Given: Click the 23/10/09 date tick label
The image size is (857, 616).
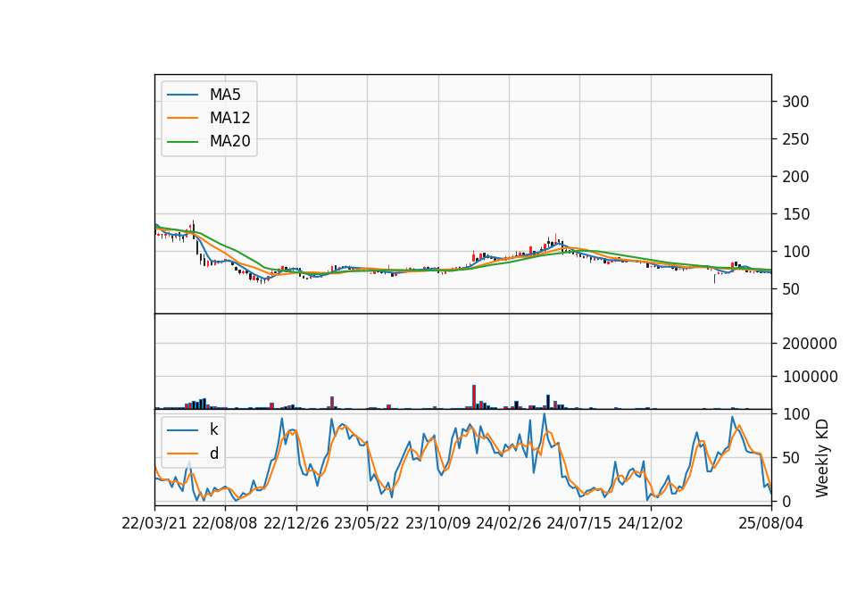Looking at the screenshot, I should pyautogui.click(x=437, y=523).
